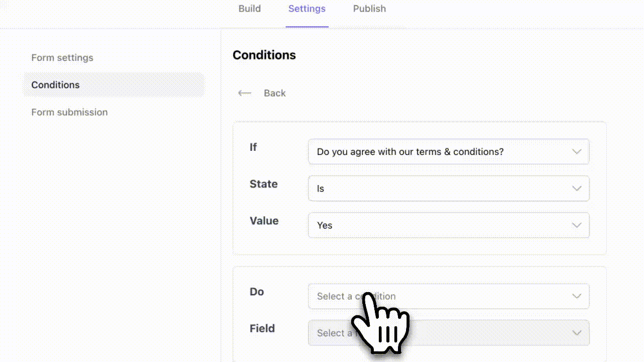Screen dimensions: 644x362
Task: Click the chevron arrow on the Value dropdown
Action: click(577, 225)
